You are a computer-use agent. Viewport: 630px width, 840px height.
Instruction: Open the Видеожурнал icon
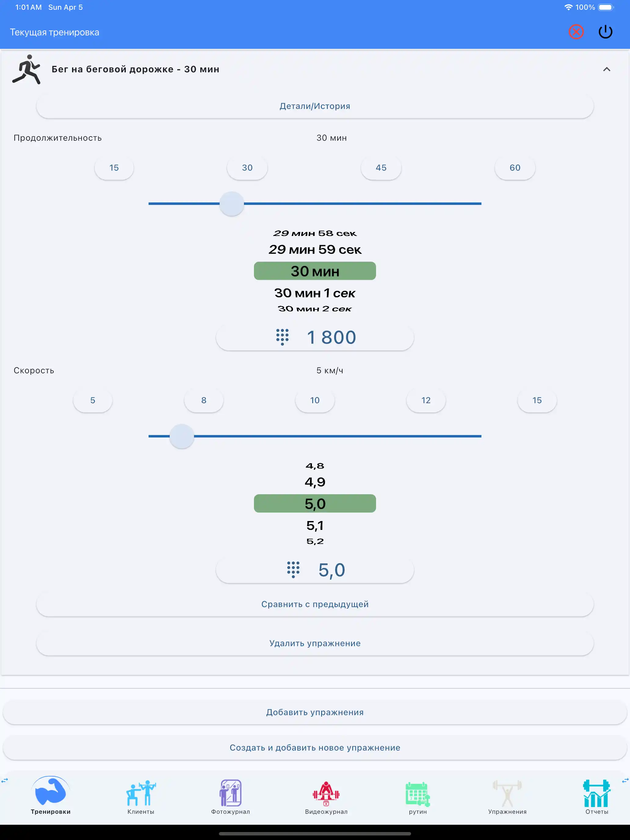coord(326,793)
